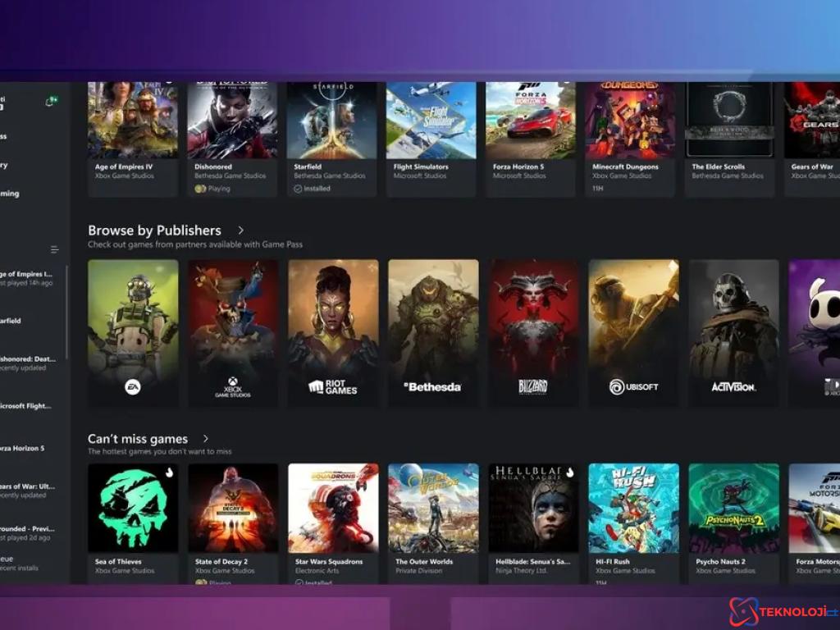
Task: Click the Playing status icon under Dishonored
Action: [x=200, y=189]
